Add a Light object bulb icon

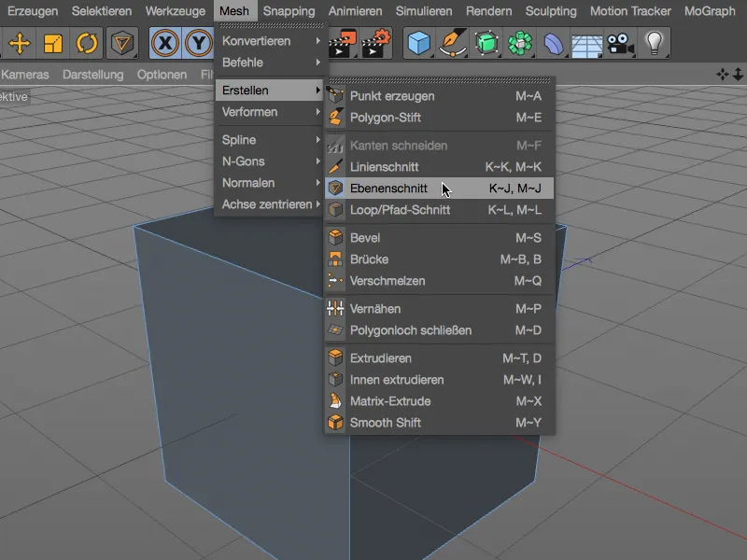pos(655,43)
